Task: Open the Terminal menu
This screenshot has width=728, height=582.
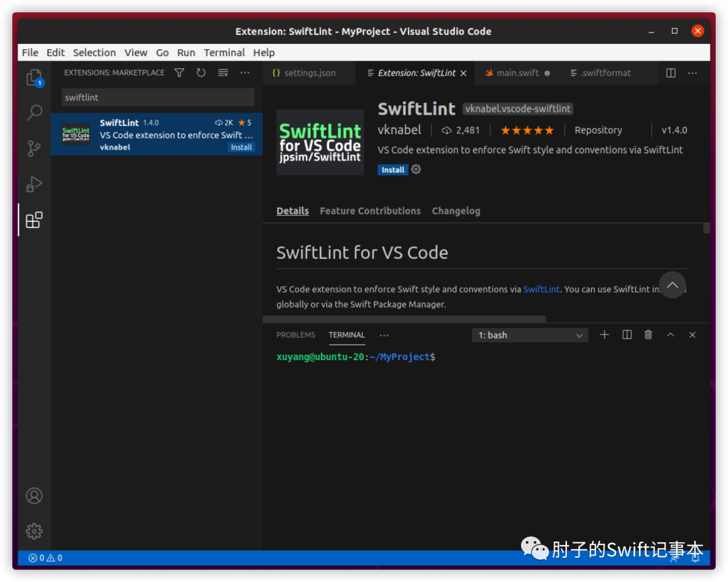Action: (224, 53)
